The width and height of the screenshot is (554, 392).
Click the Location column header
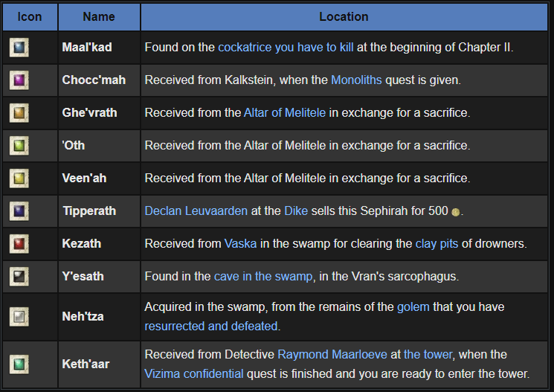click(344, 16)
